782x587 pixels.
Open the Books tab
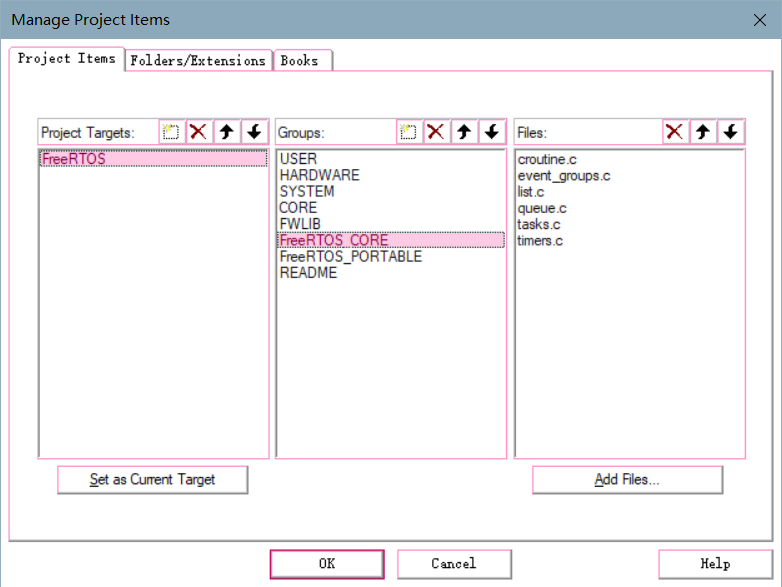(302, 61)
